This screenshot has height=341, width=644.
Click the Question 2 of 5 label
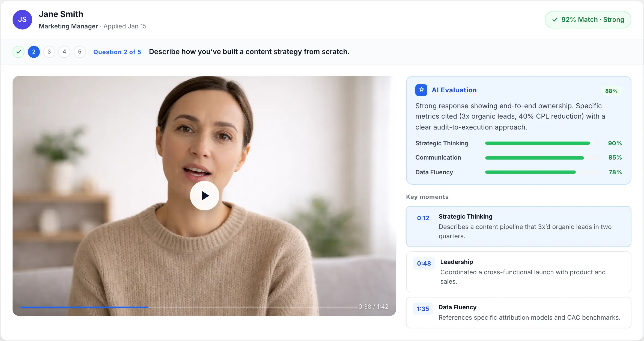117,52
